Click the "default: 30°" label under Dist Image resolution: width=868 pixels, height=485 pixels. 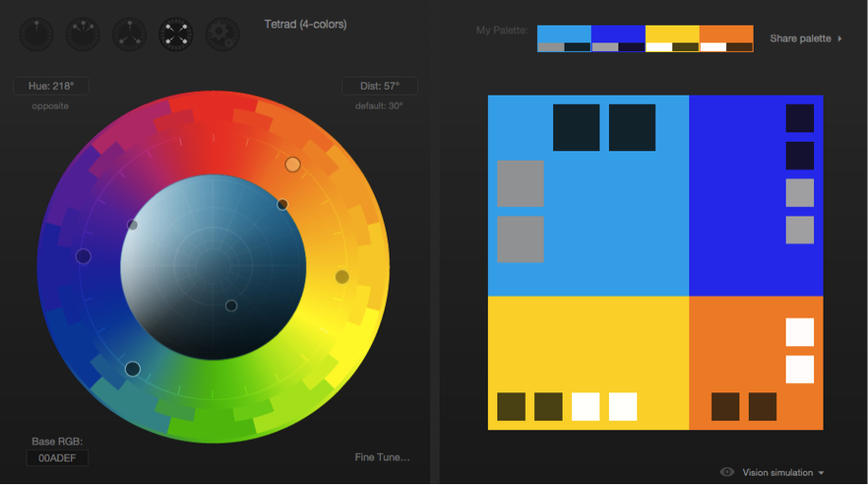pos(379,106)
